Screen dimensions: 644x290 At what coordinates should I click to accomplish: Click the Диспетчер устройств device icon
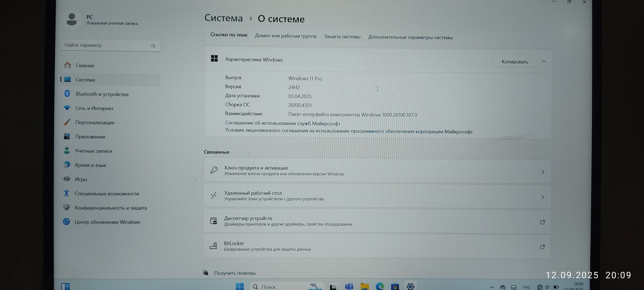[213, 221]
